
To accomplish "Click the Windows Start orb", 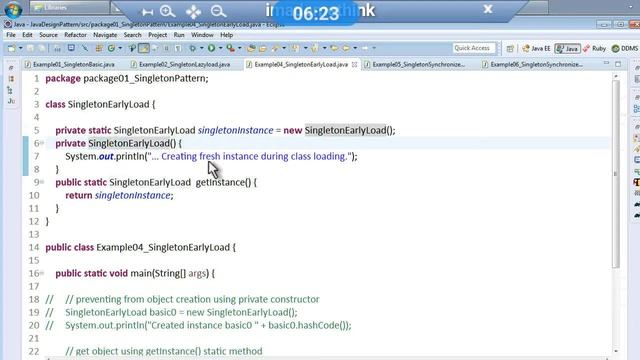I will [x=13, y=10].
